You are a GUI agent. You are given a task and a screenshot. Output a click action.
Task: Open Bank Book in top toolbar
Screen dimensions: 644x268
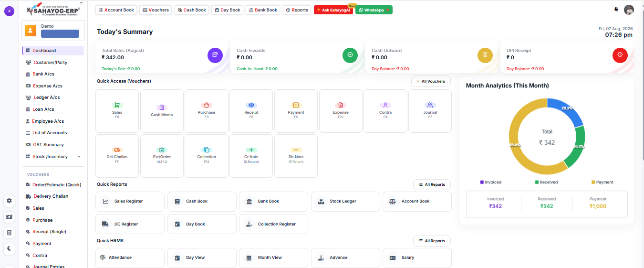(263, 10)
